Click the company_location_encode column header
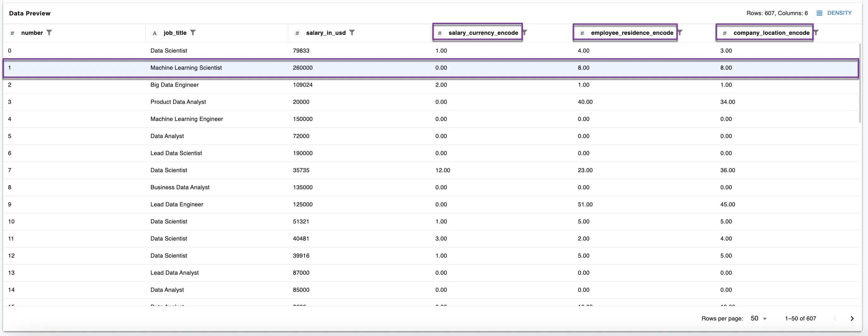This screenshot has height=336, width=868. tap(771, 33)
